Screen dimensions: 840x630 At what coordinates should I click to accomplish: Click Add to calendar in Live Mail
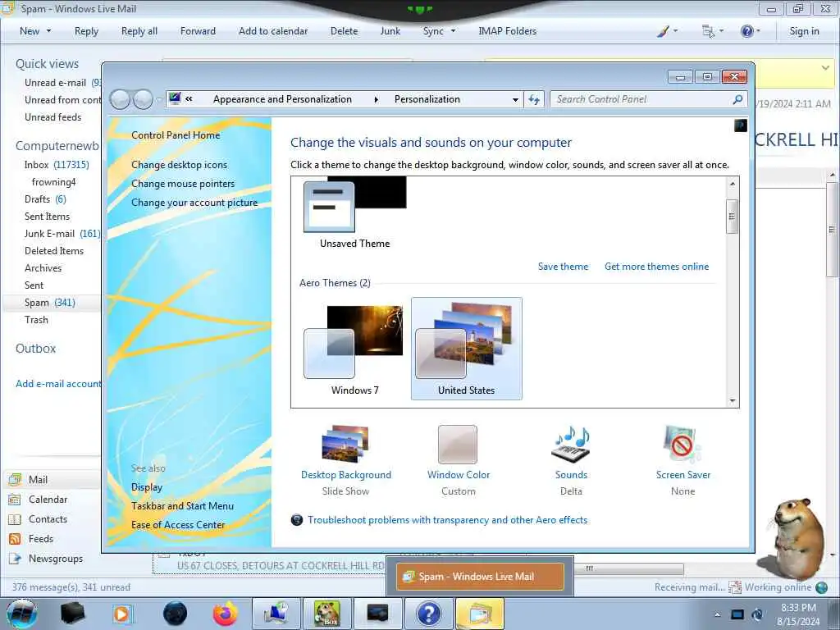[273, 31]
